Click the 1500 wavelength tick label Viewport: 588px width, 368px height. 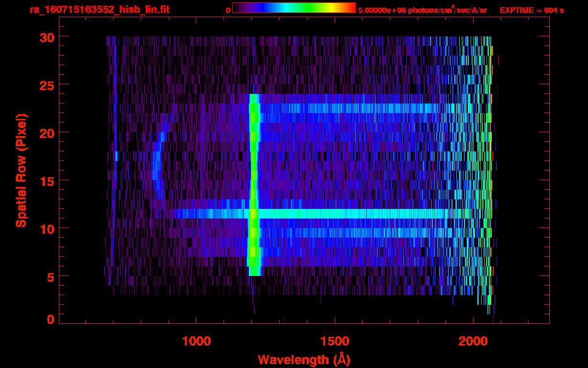[335, 341]
